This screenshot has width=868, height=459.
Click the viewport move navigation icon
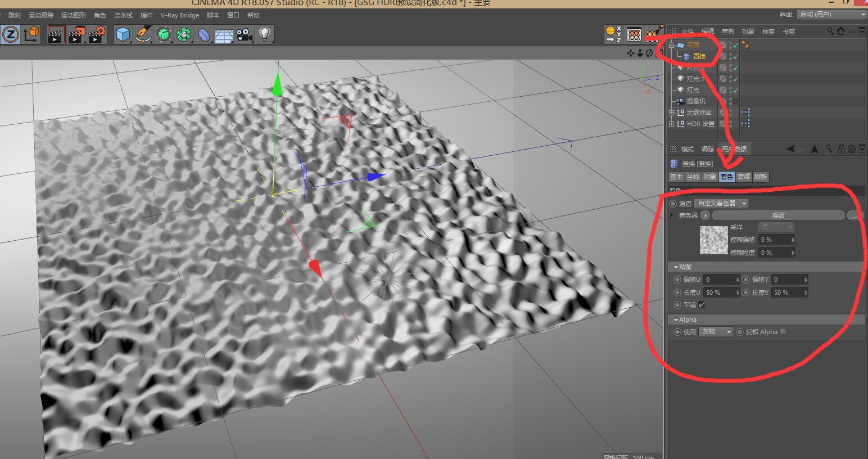[631, 53]
